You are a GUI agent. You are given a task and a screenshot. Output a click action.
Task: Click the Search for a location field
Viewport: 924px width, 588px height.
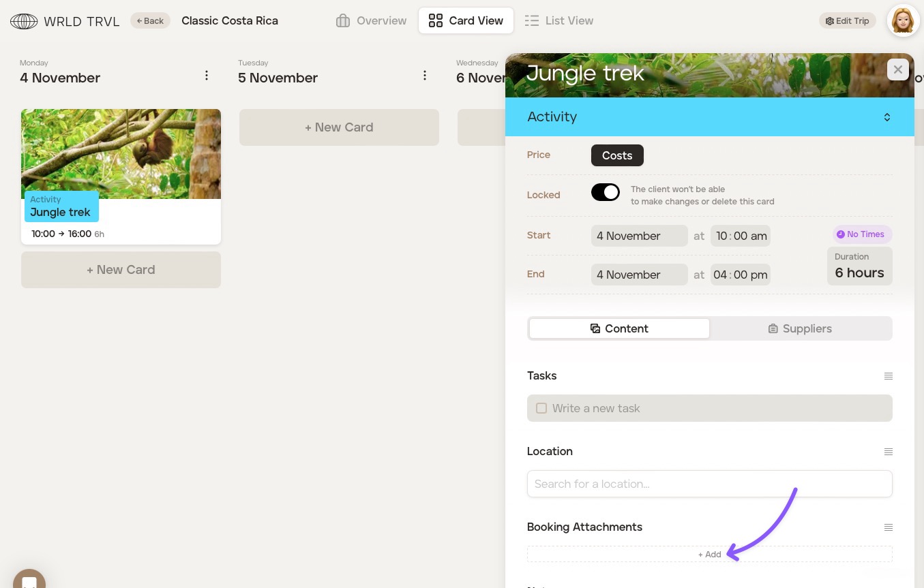click(709, 484)
